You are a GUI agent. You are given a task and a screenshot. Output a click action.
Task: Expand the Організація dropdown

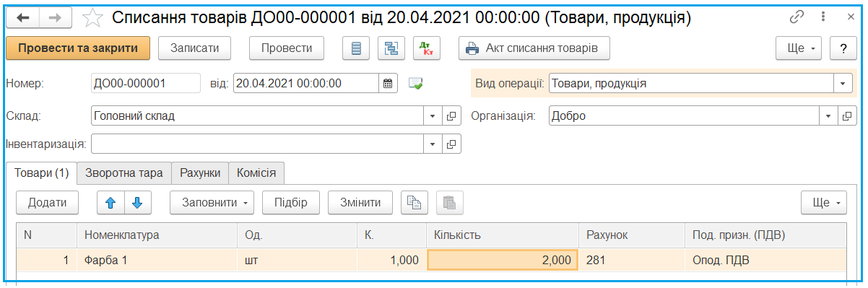click(x=828, y=115)
